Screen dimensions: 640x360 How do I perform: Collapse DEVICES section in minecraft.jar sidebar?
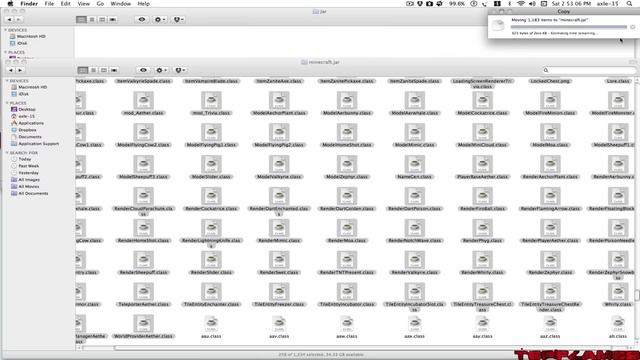tap(7, 81)
